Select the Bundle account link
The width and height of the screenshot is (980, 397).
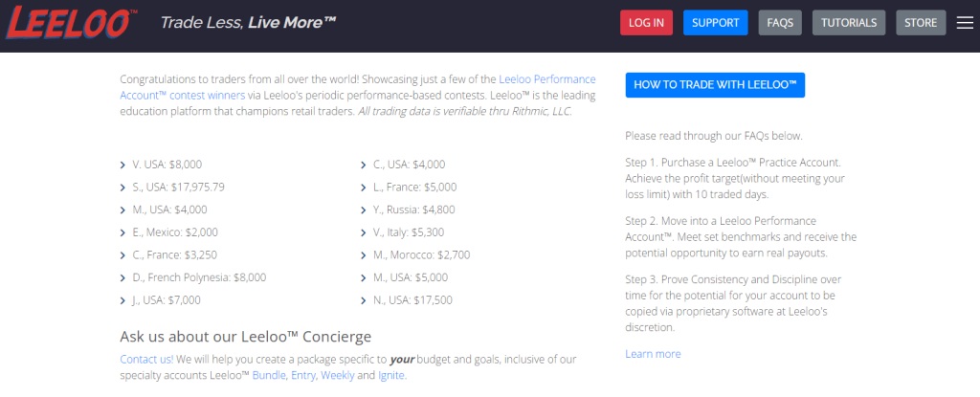coord(269,376)
